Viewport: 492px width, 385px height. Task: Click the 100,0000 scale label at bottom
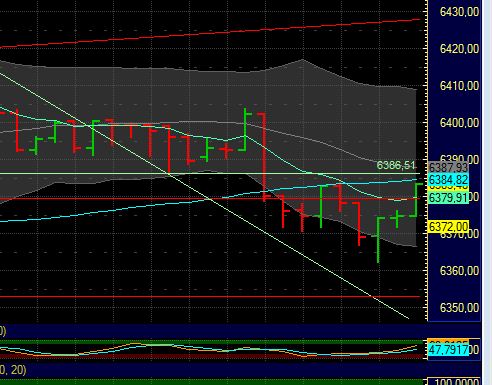(457, 382)
